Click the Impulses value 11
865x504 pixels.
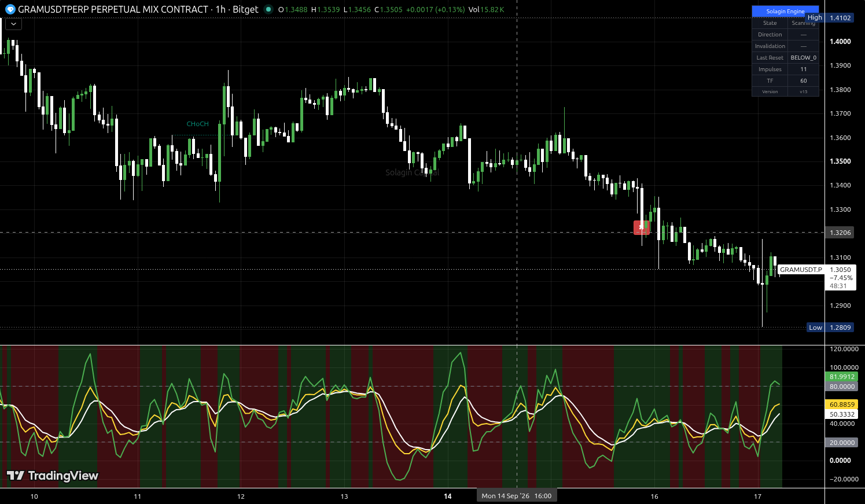click(x=804, y=69)
